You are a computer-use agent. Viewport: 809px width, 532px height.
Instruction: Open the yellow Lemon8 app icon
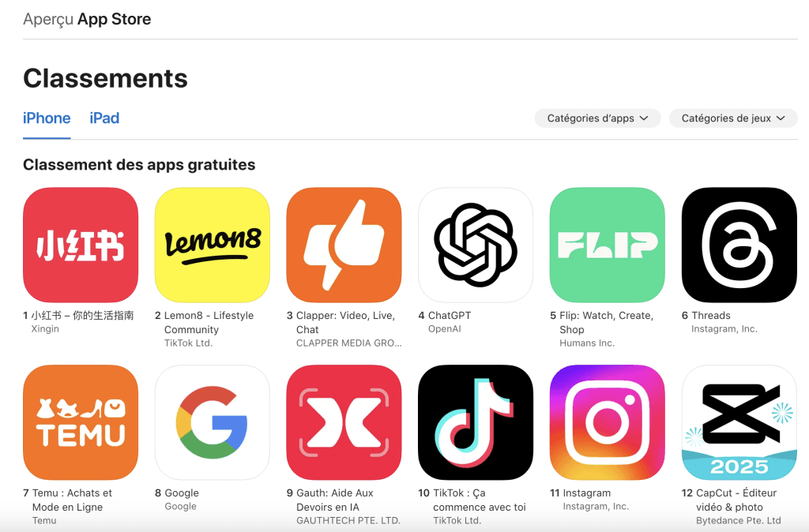[212, 245]
